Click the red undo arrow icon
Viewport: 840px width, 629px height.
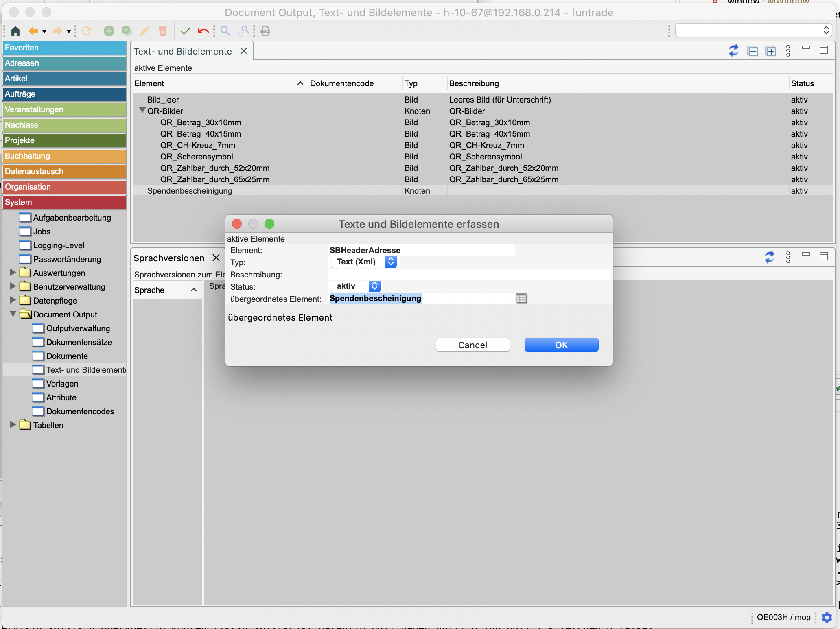203,31
